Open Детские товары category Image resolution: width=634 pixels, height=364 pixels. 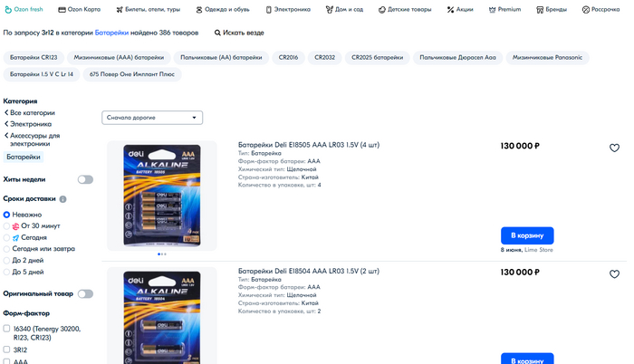click(x=405, y=9)
